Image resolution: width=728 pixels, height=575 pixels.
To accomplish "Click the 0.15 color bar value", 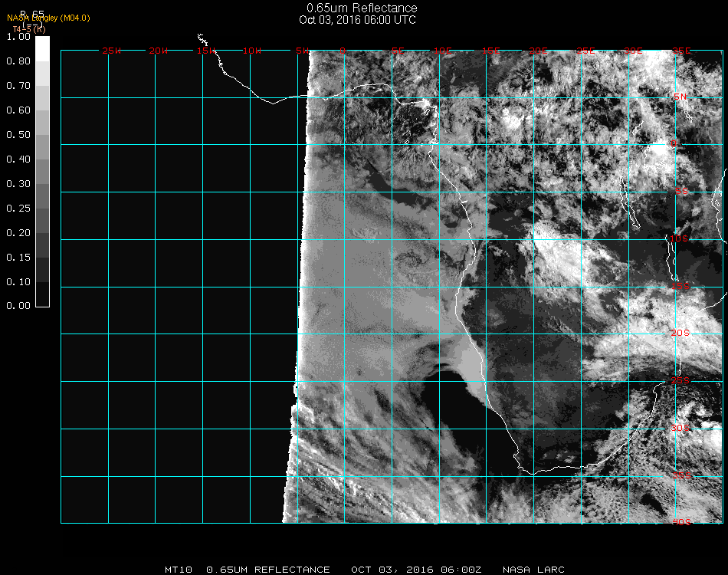I will pos(18,258).
